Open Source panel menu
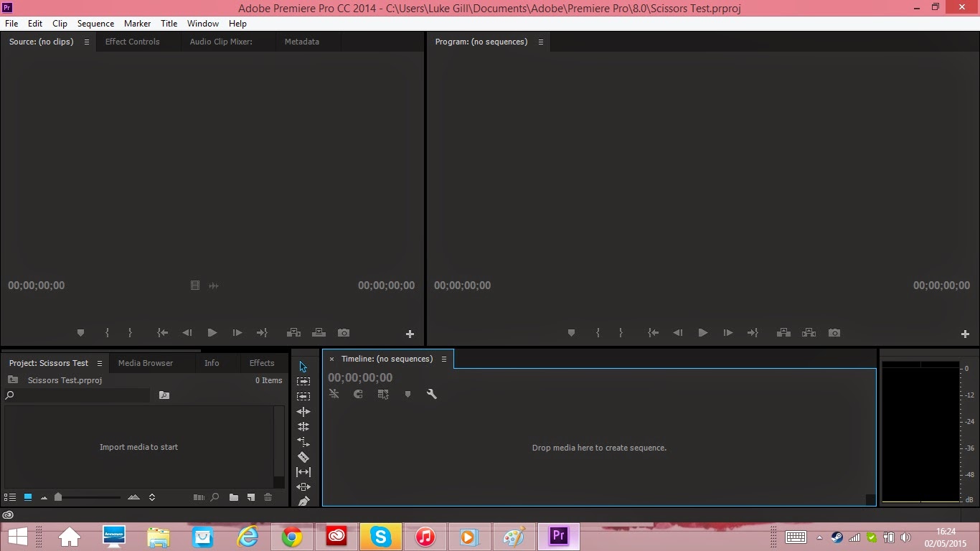Viewport: 980px width, 551px height. point(87,42)
